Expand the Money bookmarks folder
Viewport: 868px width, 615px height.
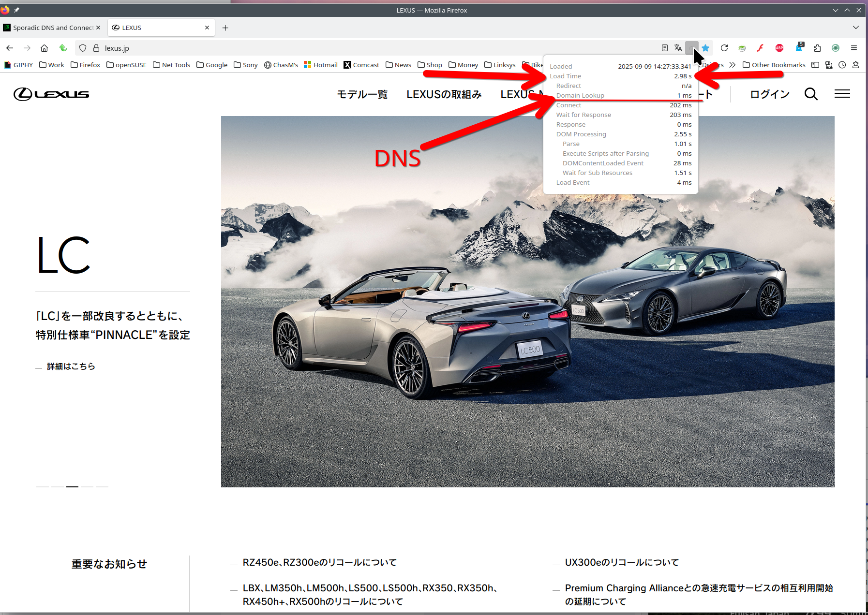click(463, 65)
